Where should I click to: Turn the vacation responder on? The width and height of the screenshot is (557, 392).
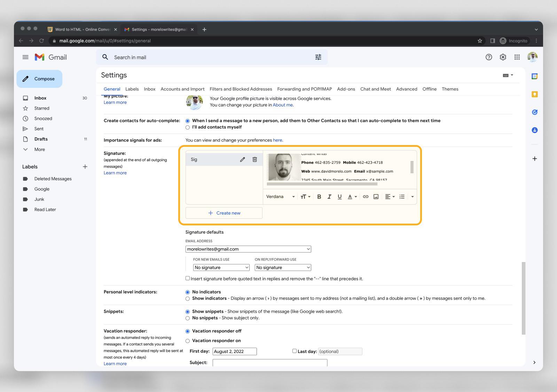(x=188, y=341)
